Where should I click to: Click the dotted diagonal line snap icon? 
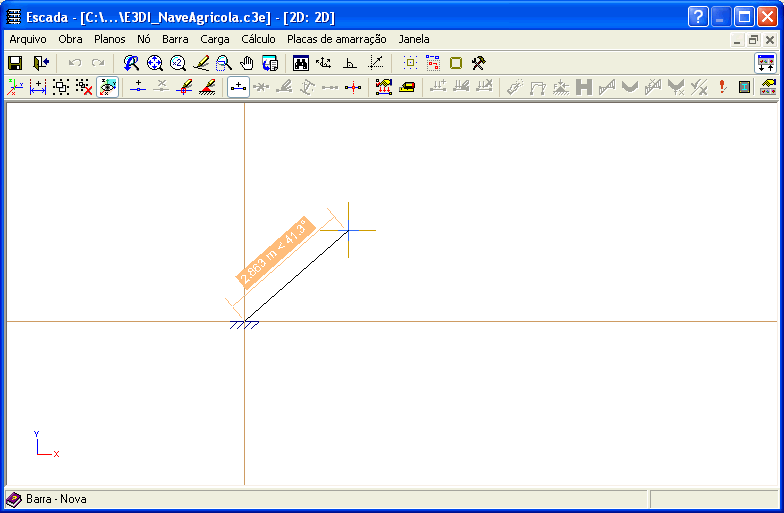pos(376,63)
